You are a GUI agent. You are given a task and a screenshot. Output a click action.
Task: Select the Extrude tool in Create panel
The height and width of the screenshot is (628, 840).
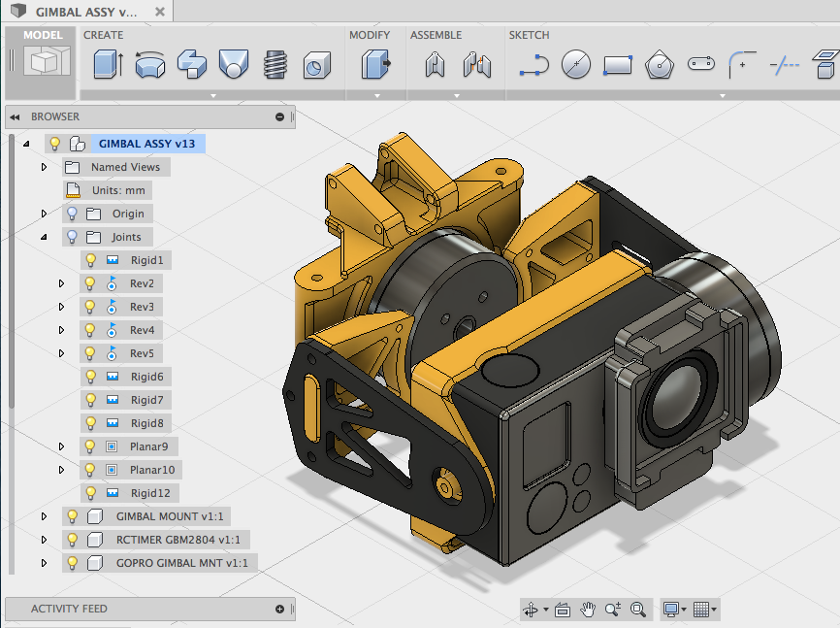[105, 63]
